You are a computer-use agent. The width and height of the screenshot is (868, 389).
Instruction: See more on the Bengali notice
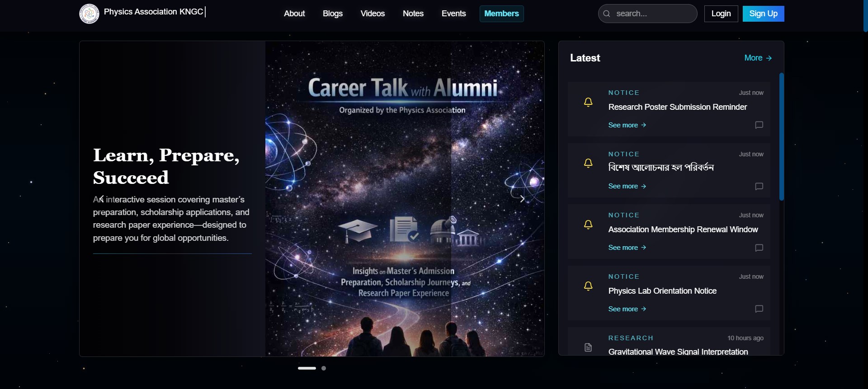click(627, 186)
